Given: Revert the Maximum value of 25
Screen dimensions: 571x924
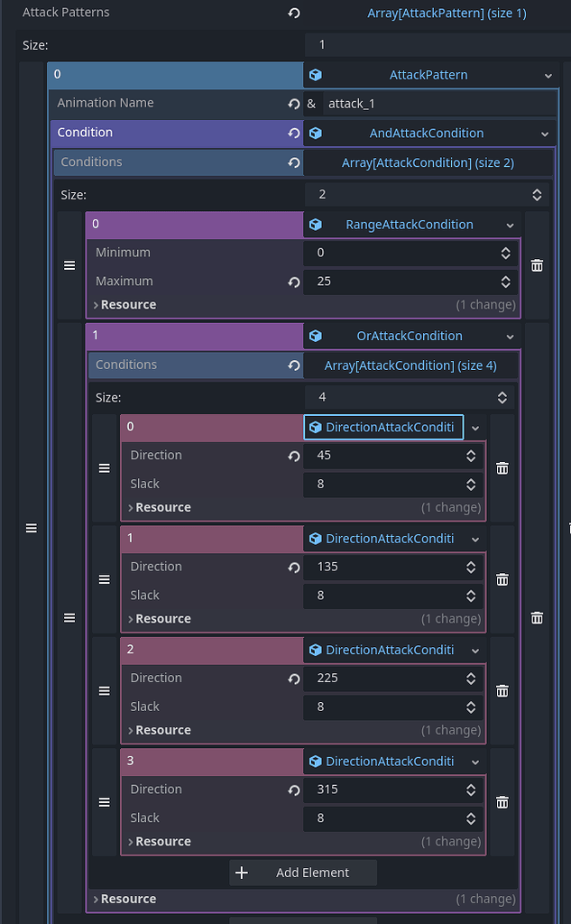Looking at the screenshot, I should tap(293, 282).
